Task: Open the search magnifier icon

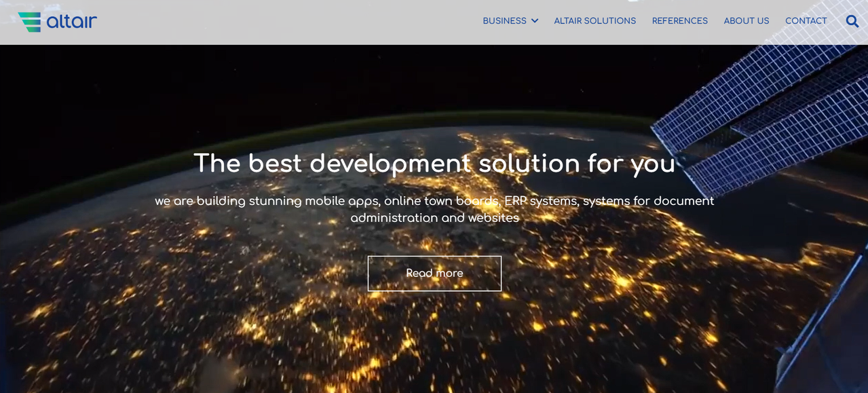Action: (x=852, y=21)
